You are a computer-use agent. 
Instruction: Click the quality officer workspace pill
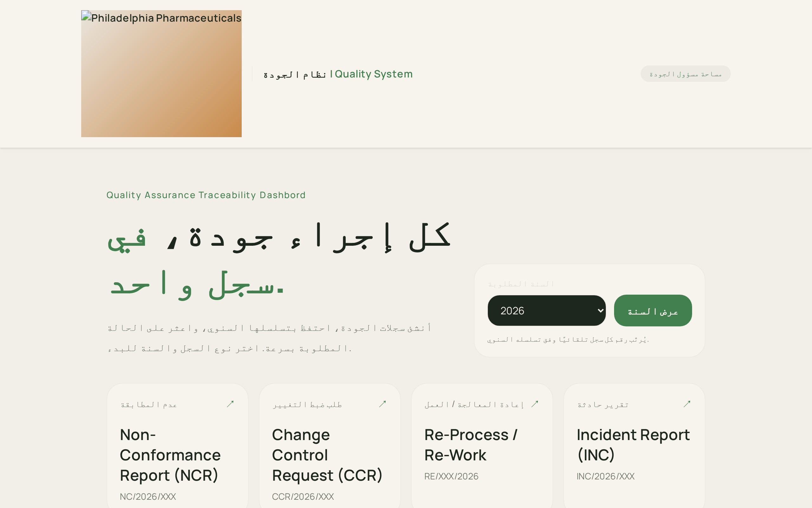[x=685, y=74]
